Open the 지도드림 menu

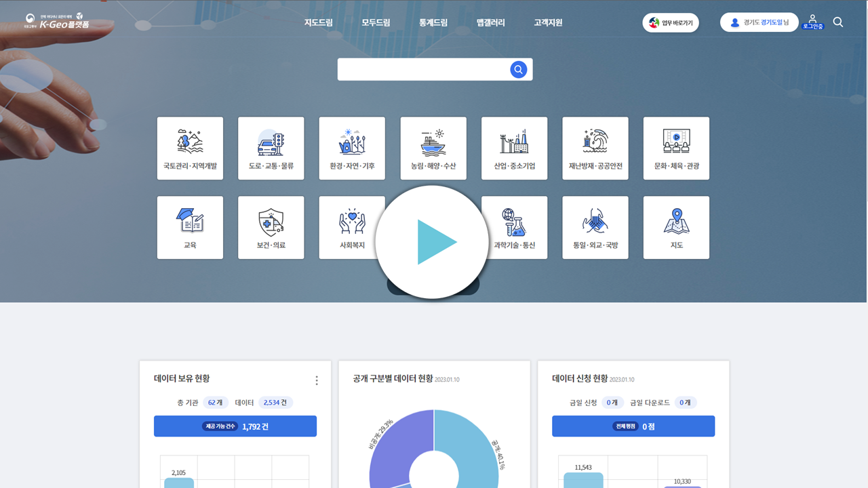pos(318,22)
